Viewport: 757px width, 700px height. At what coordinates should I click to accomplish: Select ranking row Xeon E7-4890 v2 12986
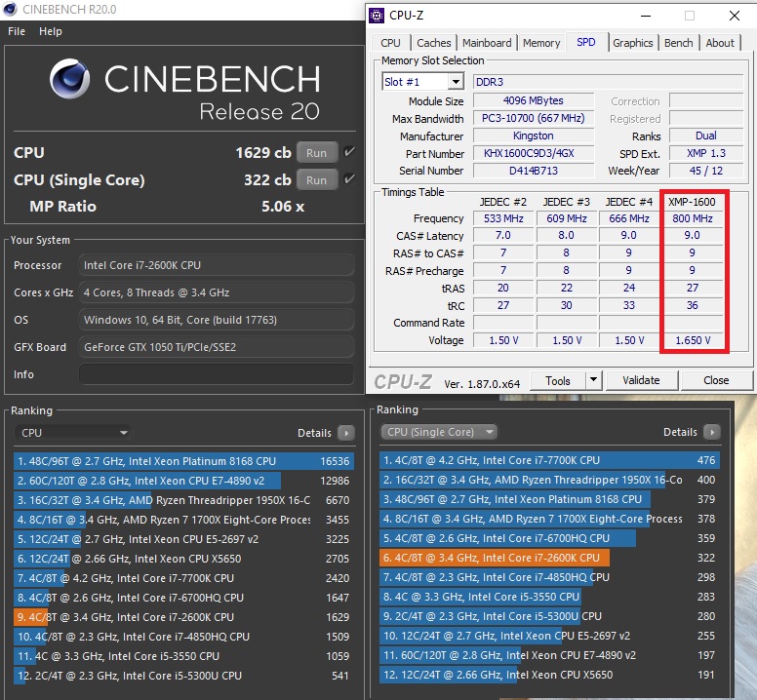[184, 481]
